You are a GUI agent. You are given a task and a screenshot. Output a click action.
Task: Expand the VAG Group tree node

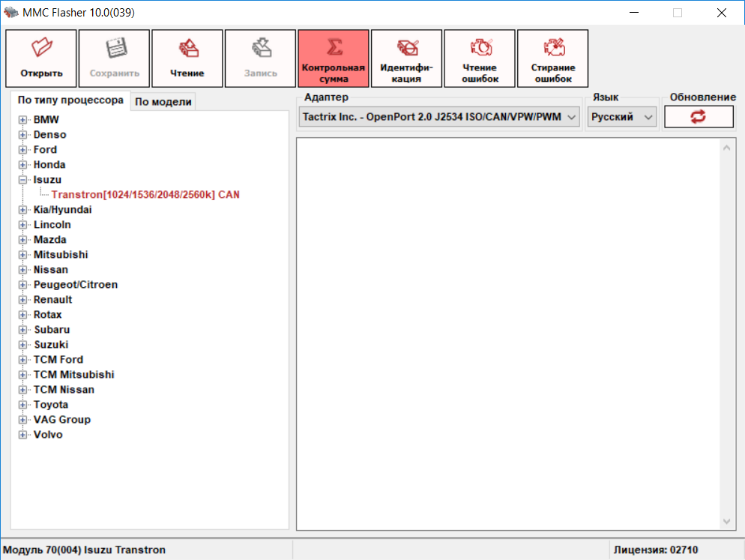[22, 420]
